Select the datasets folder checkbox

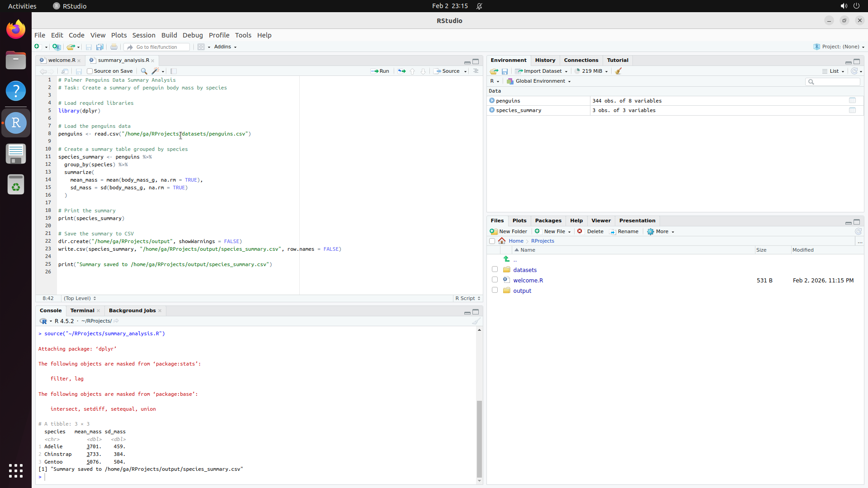click(495, 269)
